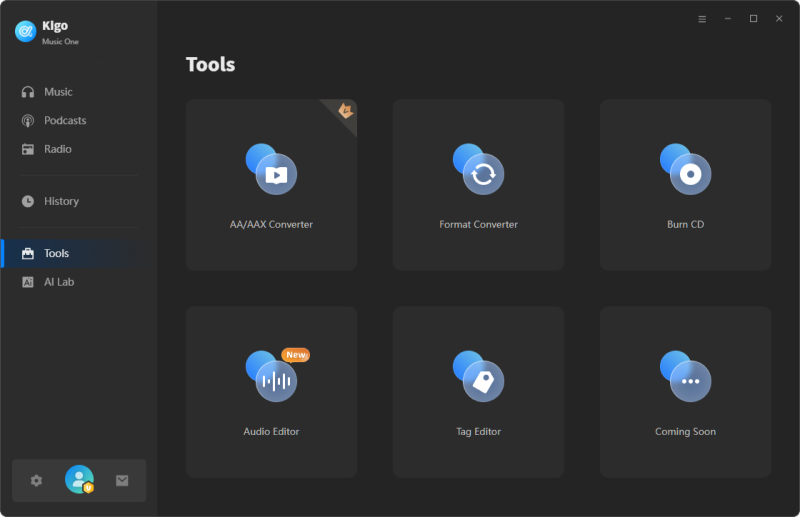Image resolution: width=800 pixels, height=517 pixels.
Task: Click the AI Lab icon in sidebar
Action: (28, 282)
